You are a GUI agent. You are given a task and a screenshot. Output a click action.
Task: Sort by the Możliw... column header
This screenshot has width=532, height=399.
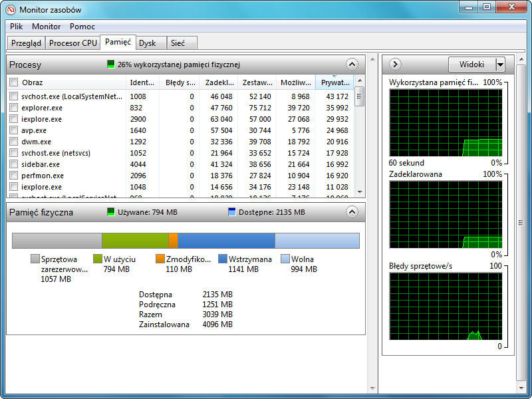tap(296, 82)
